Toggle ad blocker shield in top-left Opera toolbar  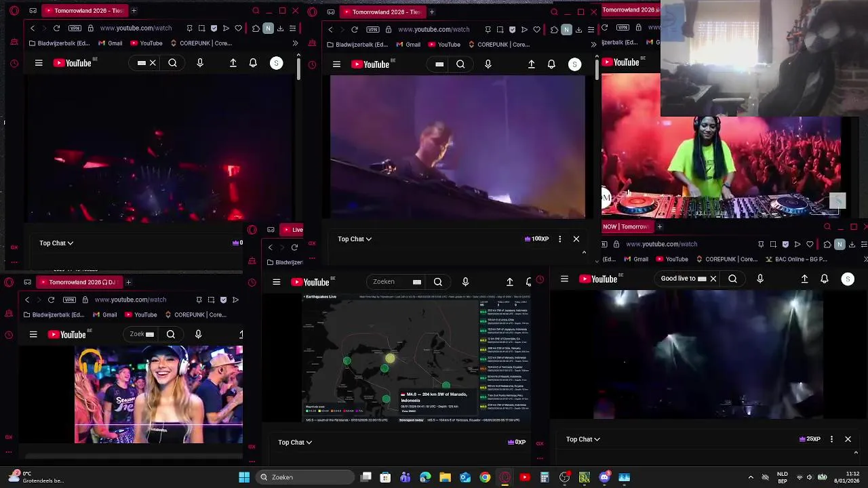pyautogui.click(x=214, y=28)
